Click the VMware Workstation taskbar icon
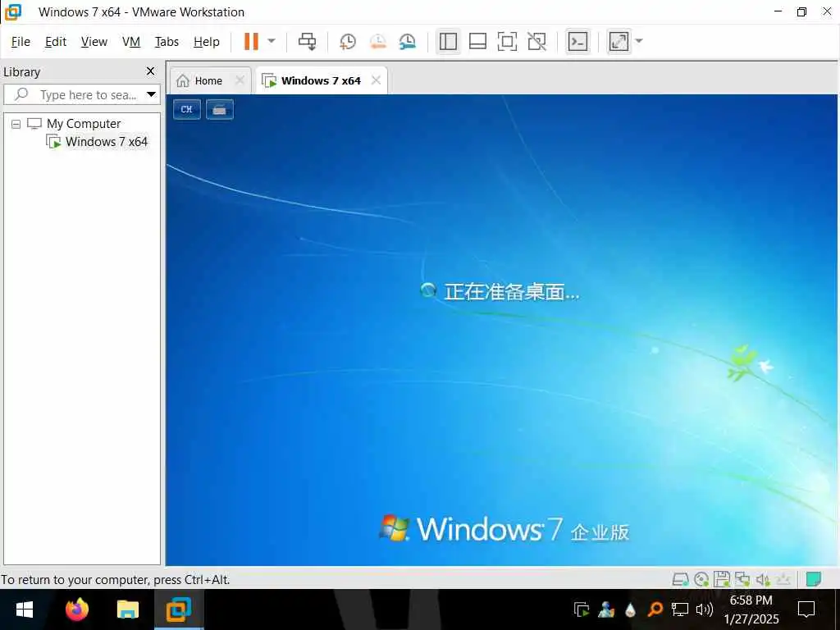 (179, 609)
